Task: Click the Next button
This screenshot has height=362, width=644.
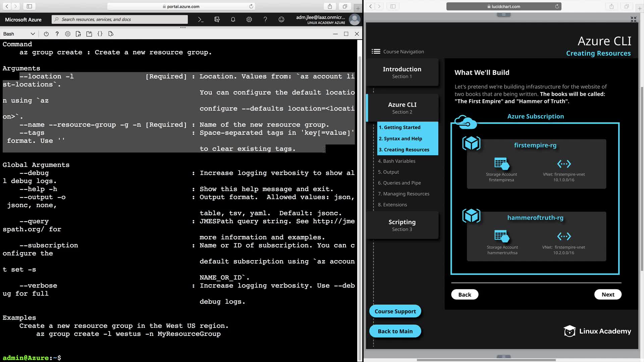Action: (x=608, y=294)
